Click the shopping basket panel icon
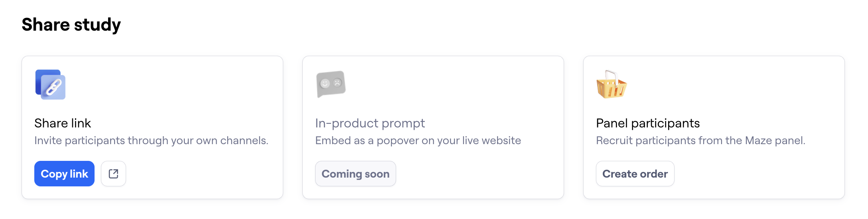The width and height of the screenshot is (868, 219). pos(612,84)
